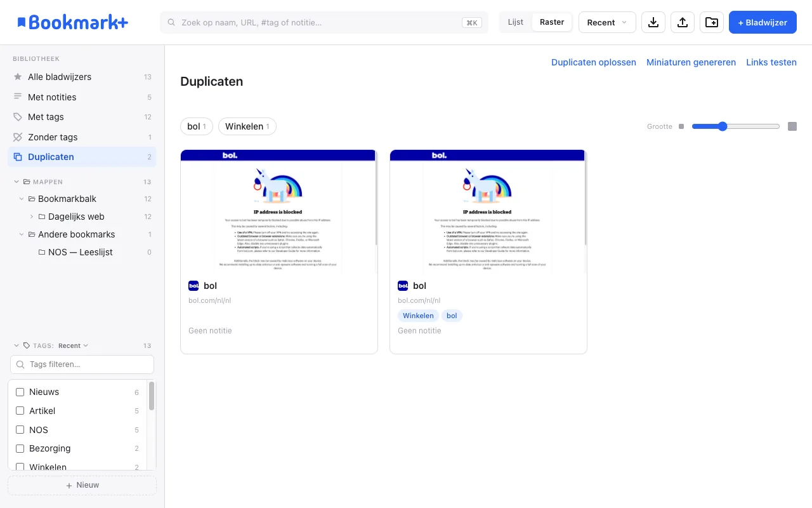Check the Artikel tag checkbox
The image size is (812, 508).
(20, 411)
